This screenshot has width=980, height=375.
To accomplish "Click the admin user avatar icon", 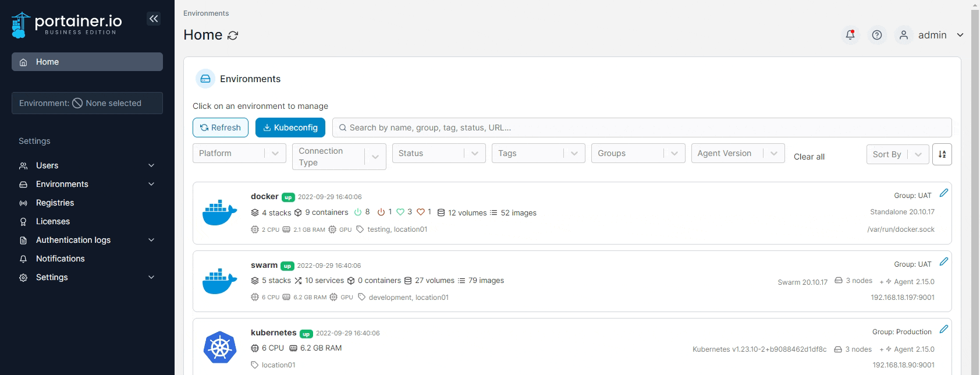I will pos(904,35).
